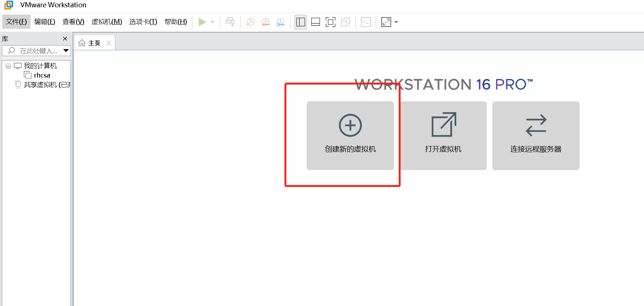Open the power options dropdown arrow
644x306 pixels.
point(212,22)
